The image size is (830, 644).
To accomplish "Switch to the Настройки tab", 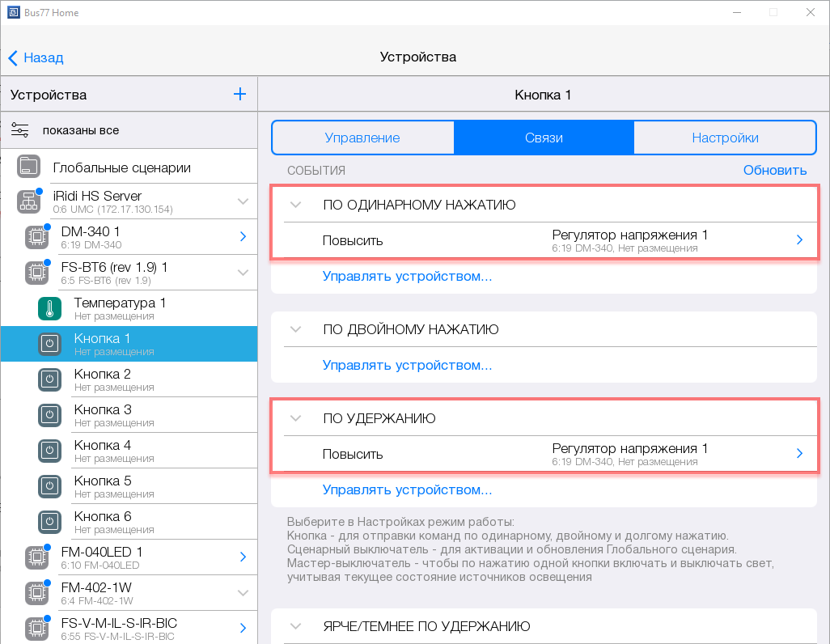I will (x=725, y=138).
